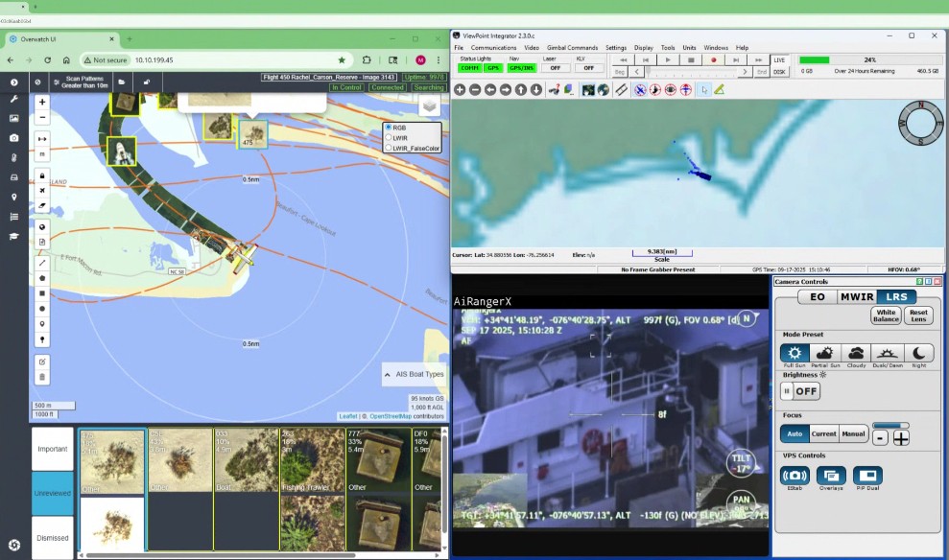Screen dimensions: 949x560
Task: Open the folder dropdown in Overwatch top bar
Action: pyautogui.click(x=122, y=82)
